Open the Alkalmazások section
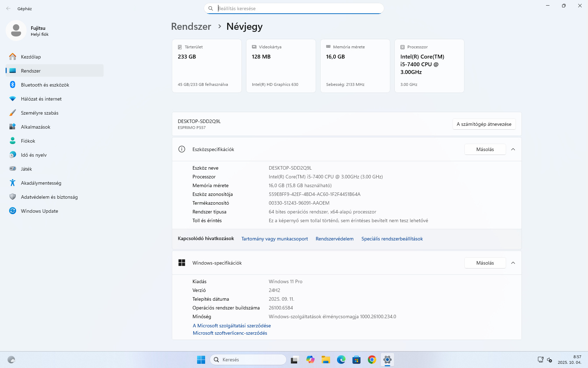The height and width of the screenshot is (368, 588). 55,127
